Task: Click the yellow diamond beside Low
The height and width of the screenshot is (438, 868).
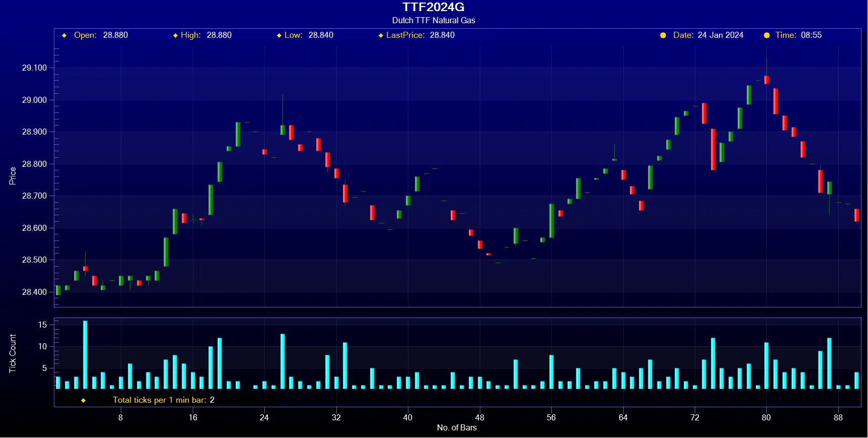Action: 279,35
